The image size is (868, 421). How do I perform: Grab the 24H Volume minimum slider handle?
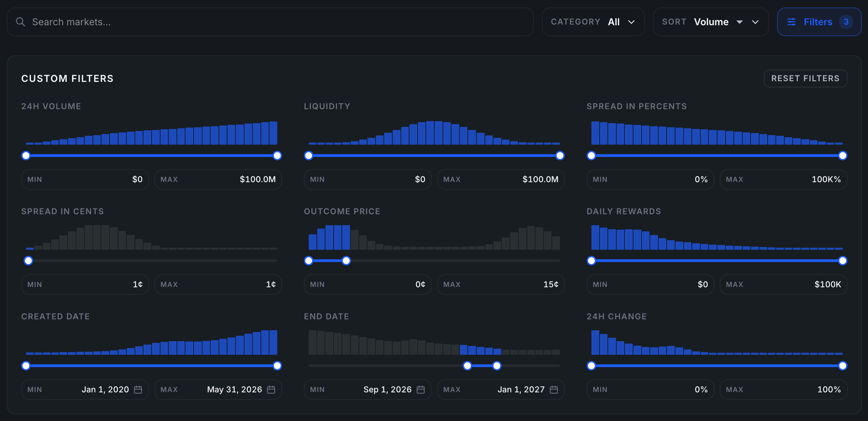26,156
